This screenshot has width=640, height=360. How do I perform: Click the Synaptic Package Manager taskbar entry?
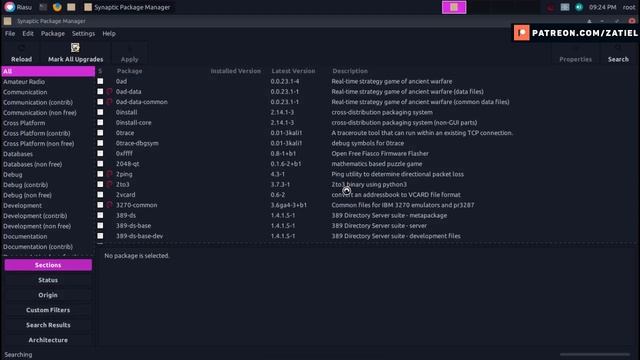pyautogui.click(x=127, y=7)
